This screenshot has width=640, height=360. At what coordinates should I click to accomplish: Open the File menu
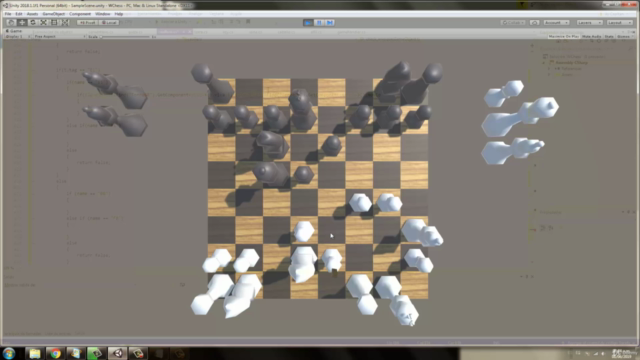[x=8, y=14]
